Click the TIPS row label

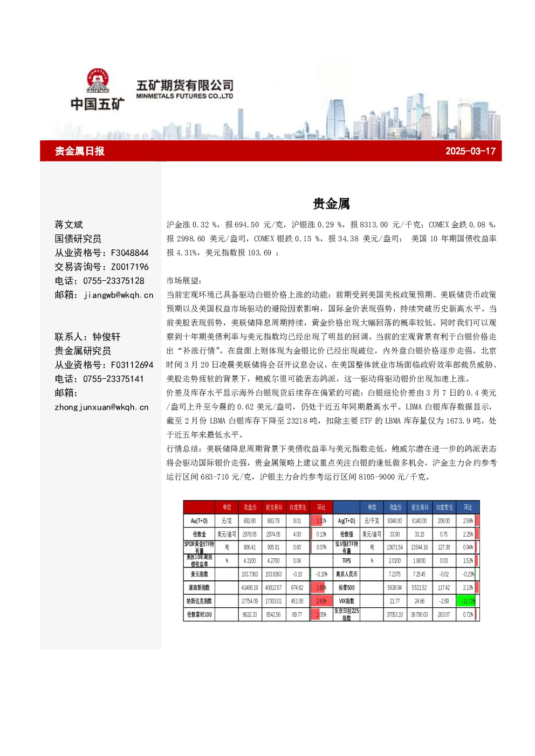(x=346, y=561)
